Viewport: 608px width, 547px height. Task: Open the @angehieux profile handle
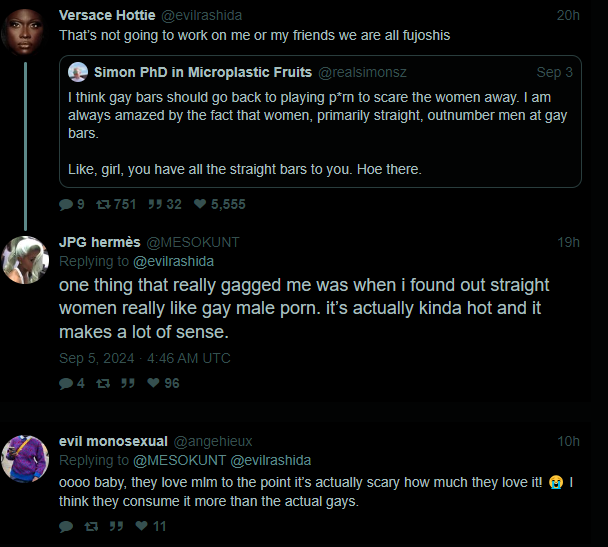pyautogui.click(x=216, y=441)
